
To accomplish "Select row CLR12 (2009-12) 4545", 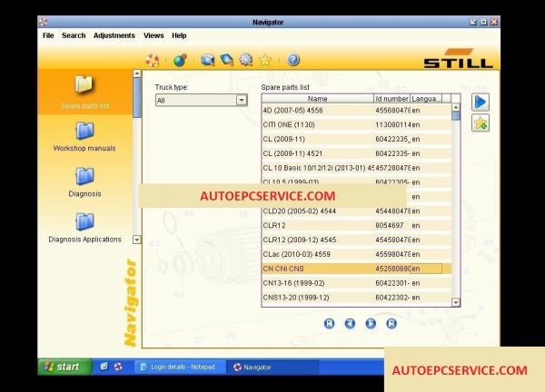I will coord(357,240).
